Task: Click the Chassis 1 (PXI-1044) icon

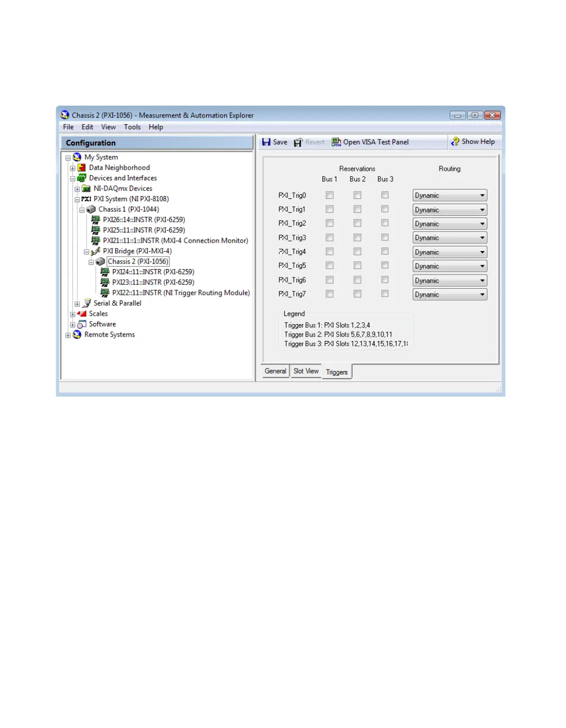Action: [x=91, y=210]
